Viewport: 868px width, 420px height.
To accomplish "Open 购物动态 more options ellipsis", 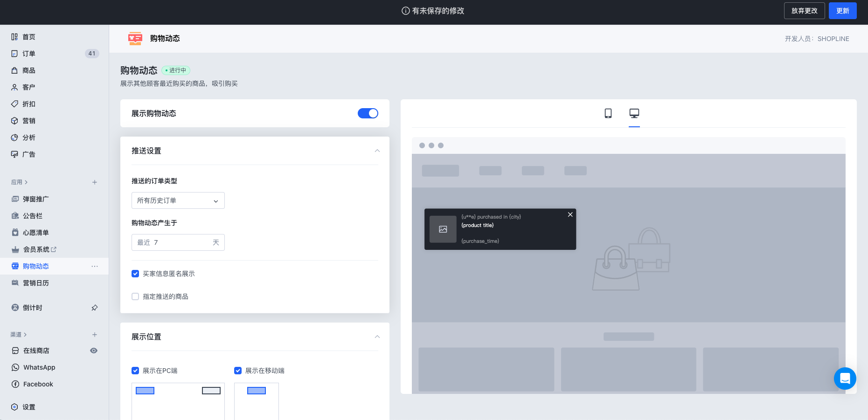I will tap(95, 266).
